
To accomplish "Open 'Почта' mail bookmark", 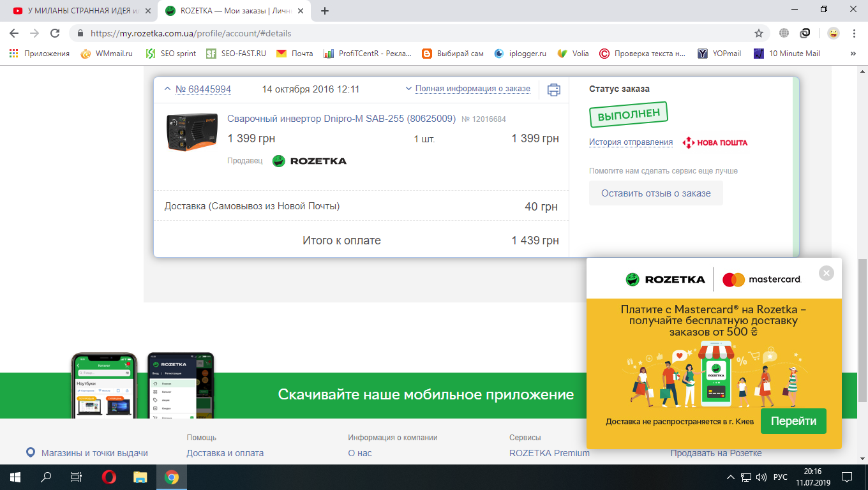I will [295, 54].
